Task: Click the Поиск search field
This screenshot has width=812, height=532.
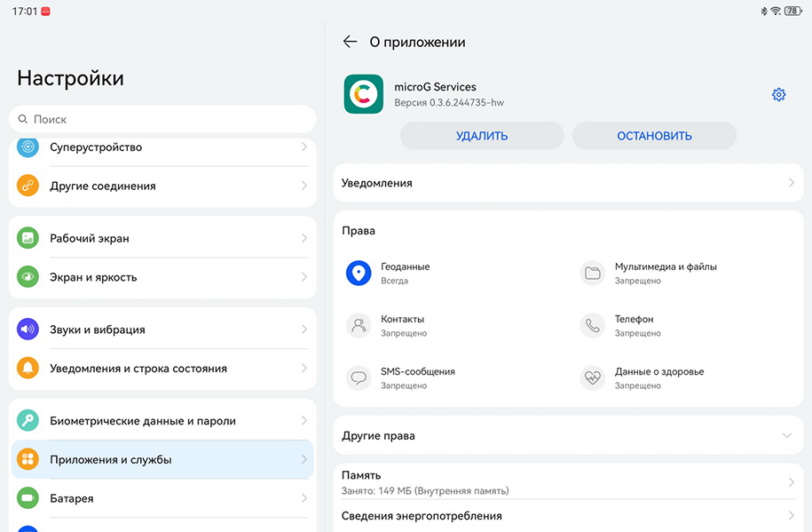Action: tap(162, 119)
